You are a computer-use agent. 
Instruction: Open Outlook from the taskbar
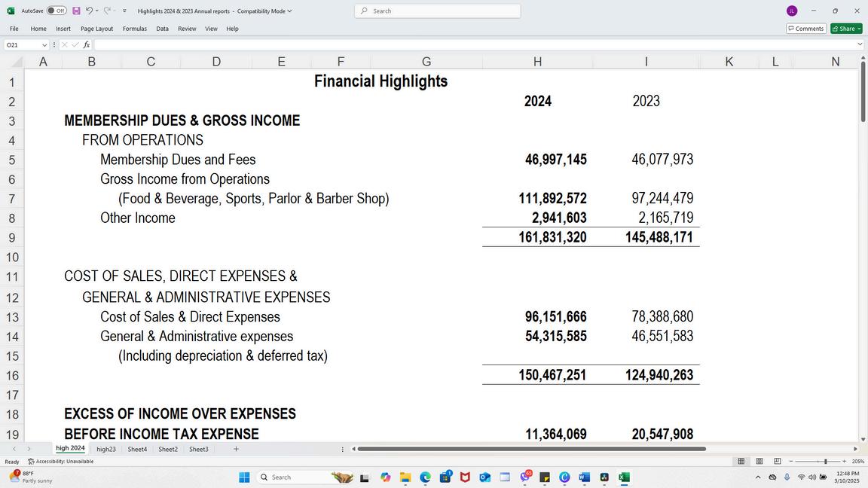click(485, 477)
